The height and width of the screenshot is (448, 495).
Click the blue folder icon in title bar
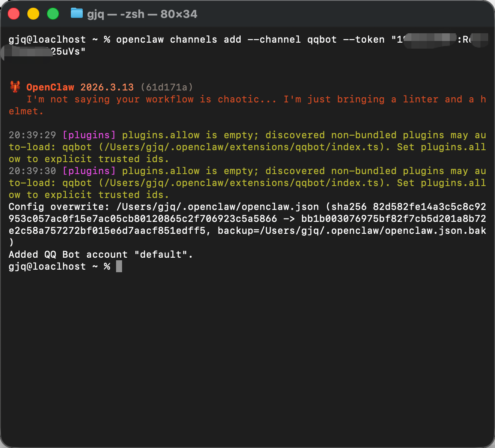tap(76, 14)
